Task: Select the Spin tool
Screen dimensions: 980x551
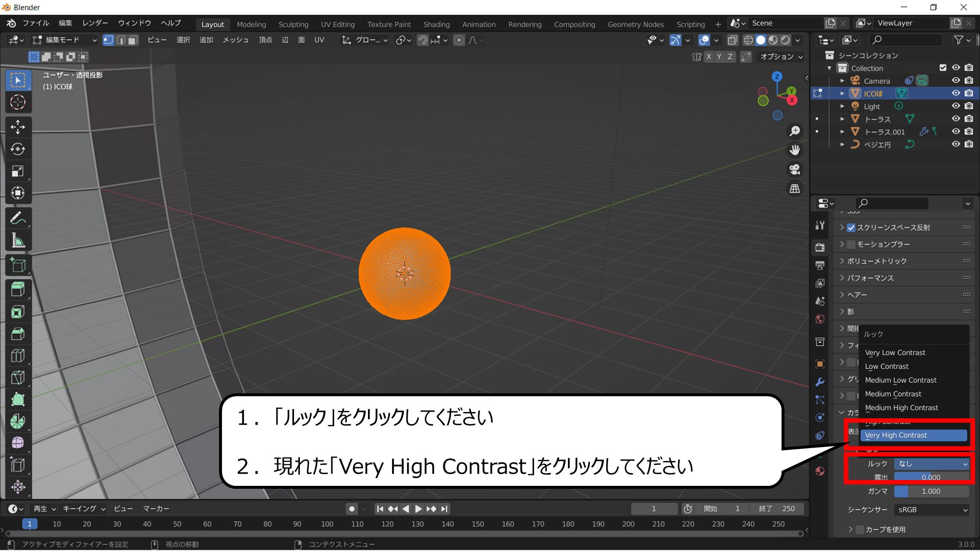Action: [18, 421]
